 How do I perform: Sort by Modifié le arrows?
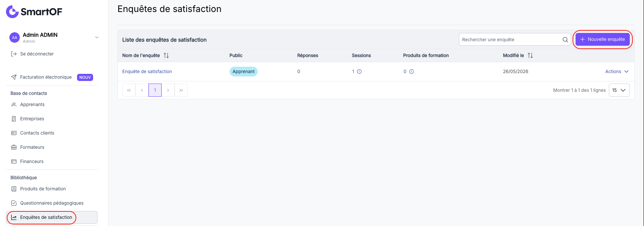point(530,55)
